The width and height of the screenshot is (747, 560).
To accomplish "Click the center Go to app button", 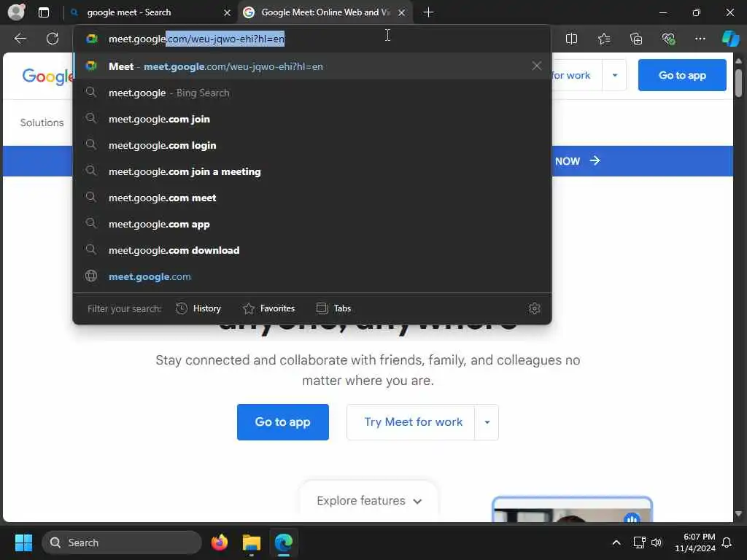I will coord(282,422).
